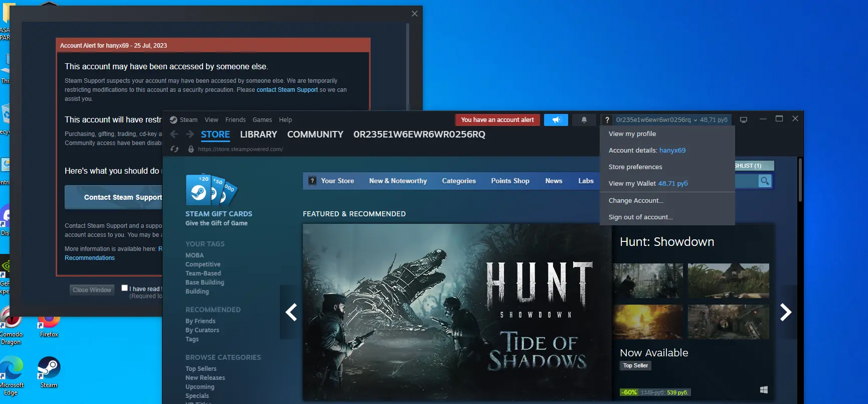Open the Friends menu

(x=235, y=120)
